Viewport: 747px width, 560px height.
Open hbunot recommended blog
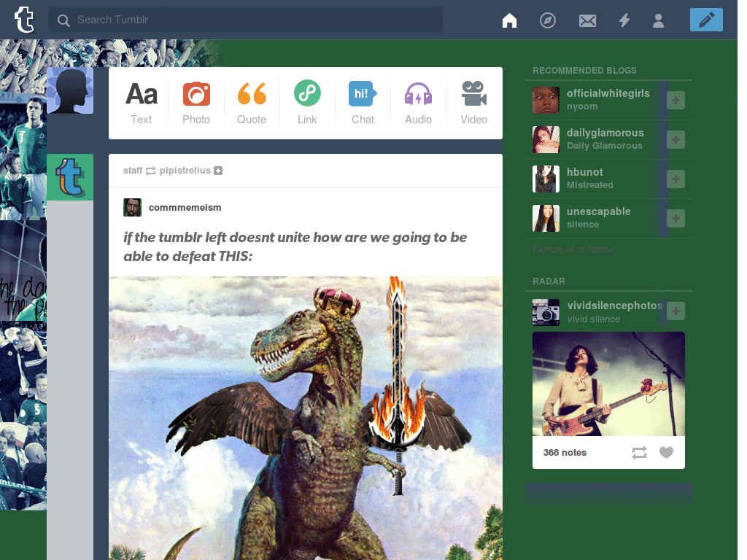coord(584,172)
